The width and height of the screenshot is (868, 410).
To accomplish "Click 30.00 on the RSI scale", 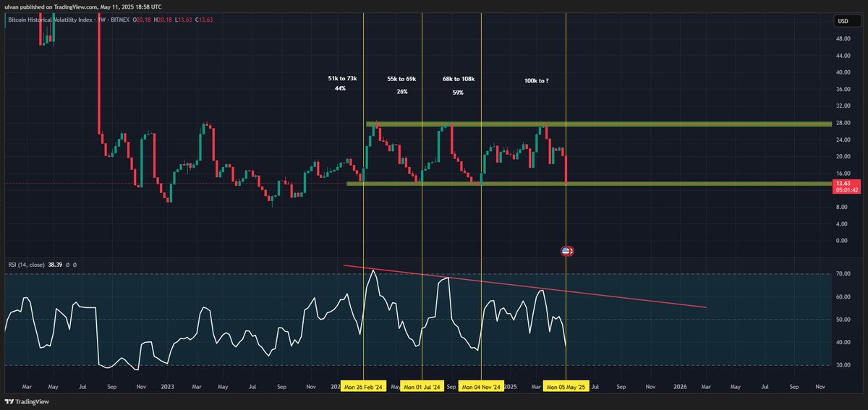I will [x=843, y=364].
